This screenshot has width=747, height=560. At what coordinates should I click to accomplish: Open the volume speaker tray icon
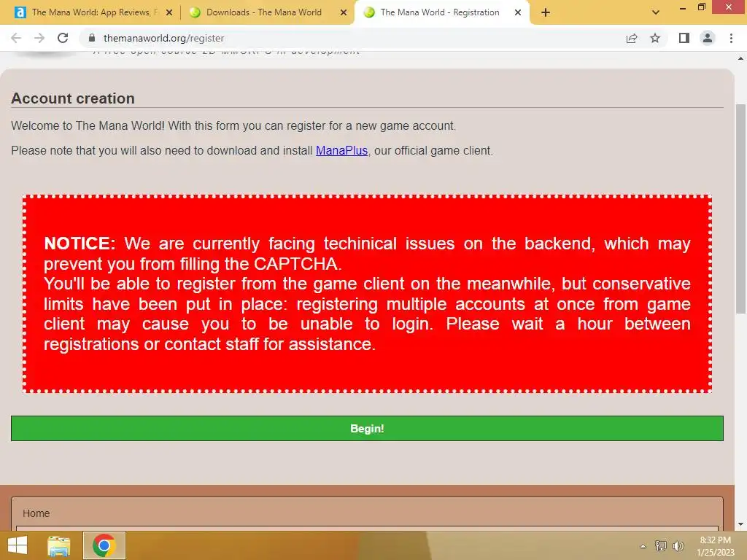(x=678, y=546)
